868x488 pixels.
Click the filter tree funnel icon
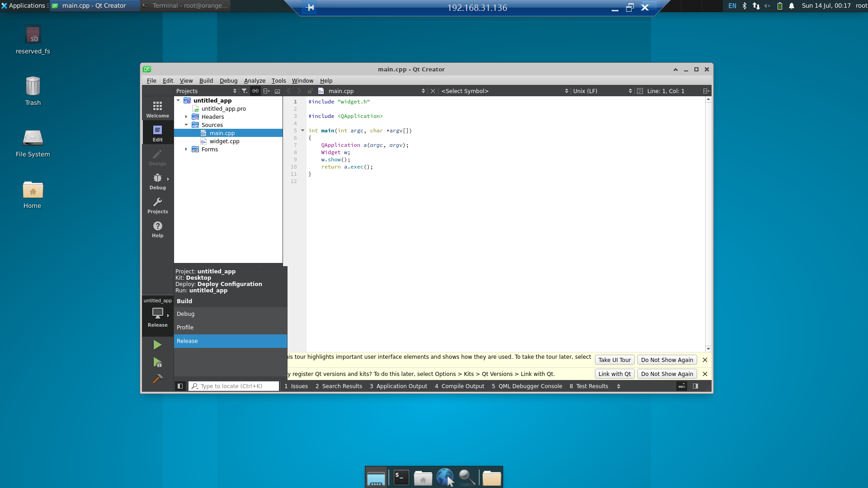(x=245, y=91)
